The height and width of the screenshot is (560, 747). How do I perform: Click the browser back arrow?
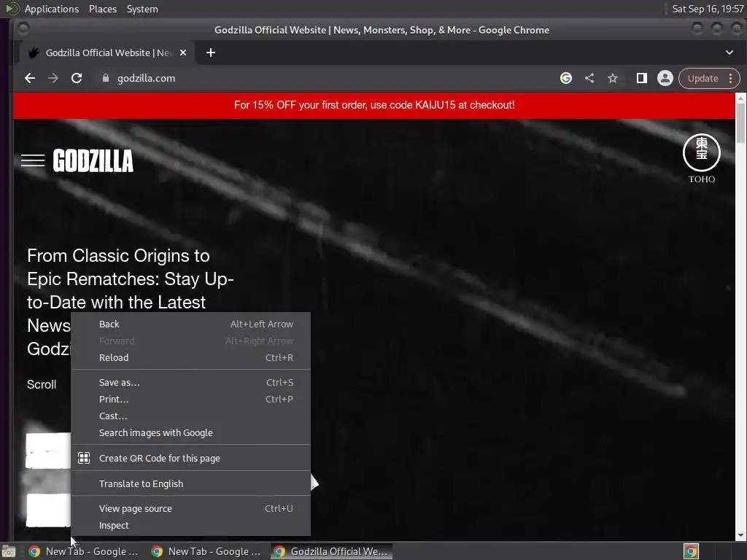pyautogui.click(x=30, y=78)
